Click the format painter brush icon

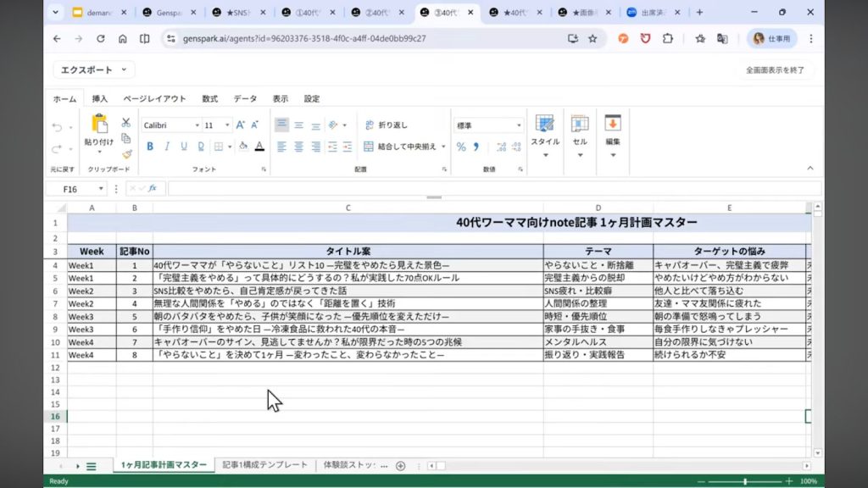pyautogui.click(x=126, y=153)
